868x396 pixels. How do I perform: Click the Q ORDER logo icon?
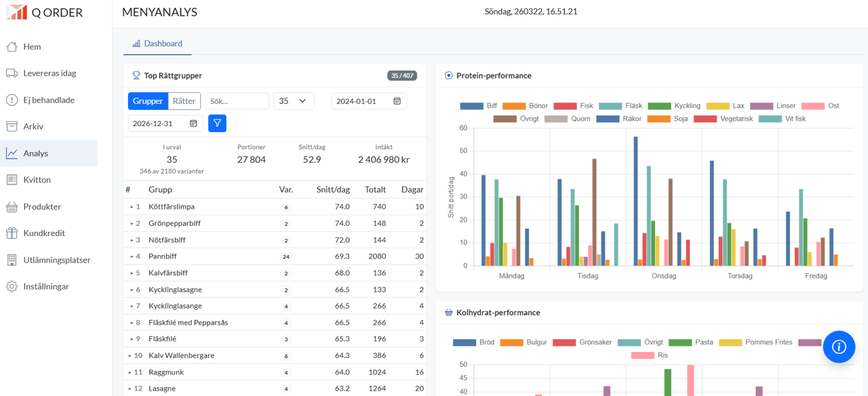click(16, 12)
